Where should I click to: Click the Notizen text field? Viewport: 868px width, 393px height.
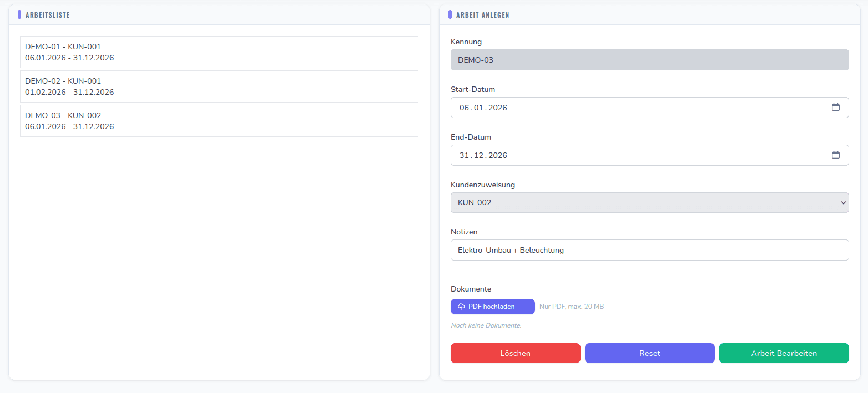(649, 250)
